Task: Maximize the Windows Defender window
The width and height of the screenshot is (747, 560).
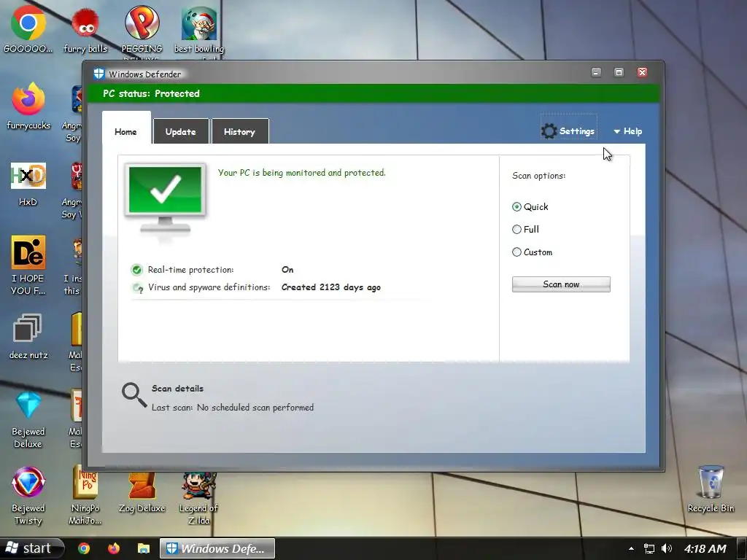Action: pyautogui.click(x=619, y=72)
